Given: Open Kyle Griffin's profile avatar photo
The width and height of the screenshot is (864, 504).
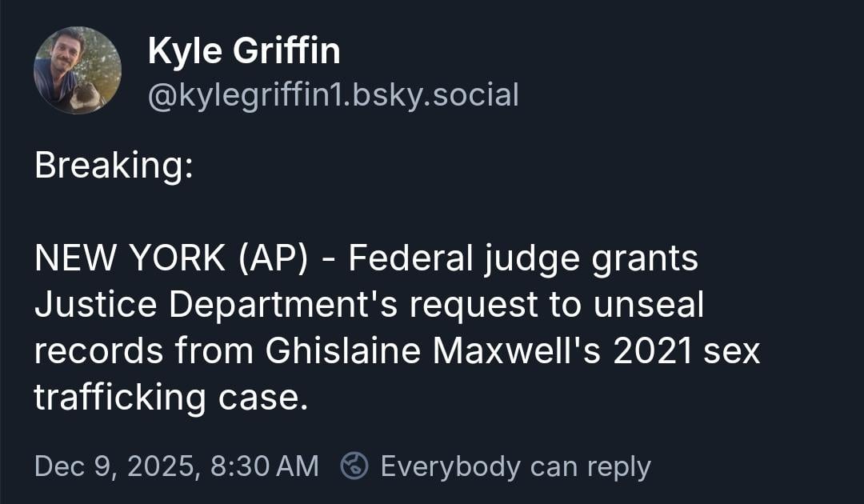Looking at the screenshot, I should 77,70.
